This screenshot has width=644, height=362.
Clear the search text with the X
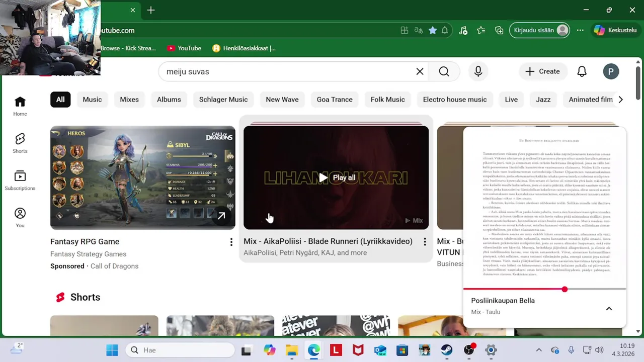point(420,71)
